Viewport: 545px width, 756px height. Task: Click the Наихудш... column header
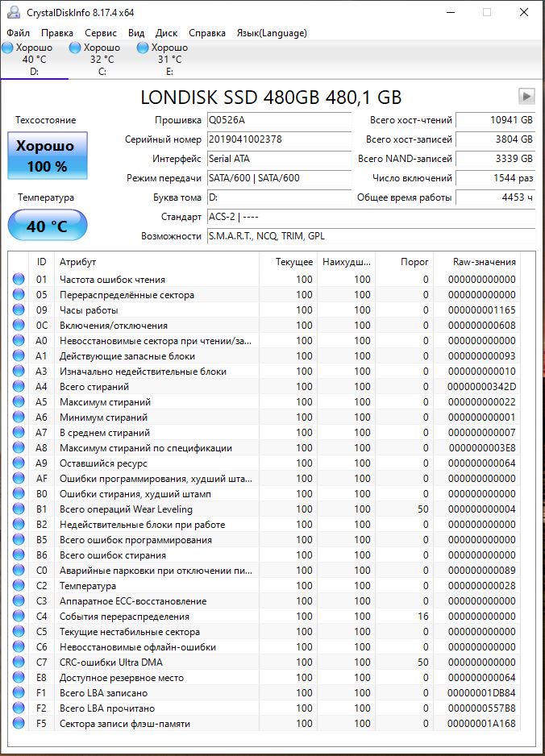click(x=346, y=262)
